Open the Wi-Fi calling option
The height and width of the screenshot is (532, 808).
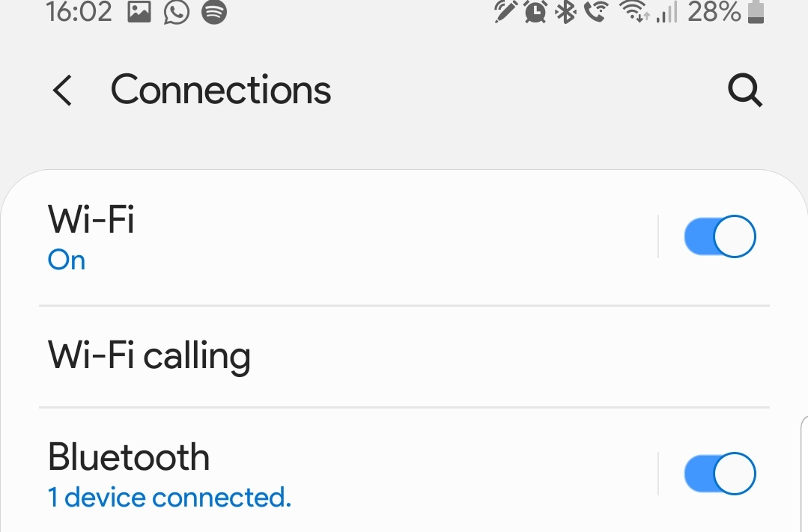(x=149, y=356)
